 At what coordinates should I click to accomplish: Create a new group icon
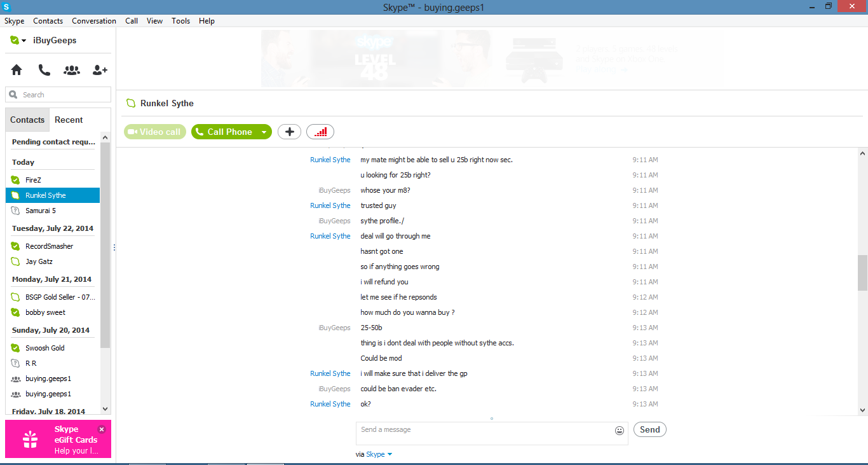[72, 70]
